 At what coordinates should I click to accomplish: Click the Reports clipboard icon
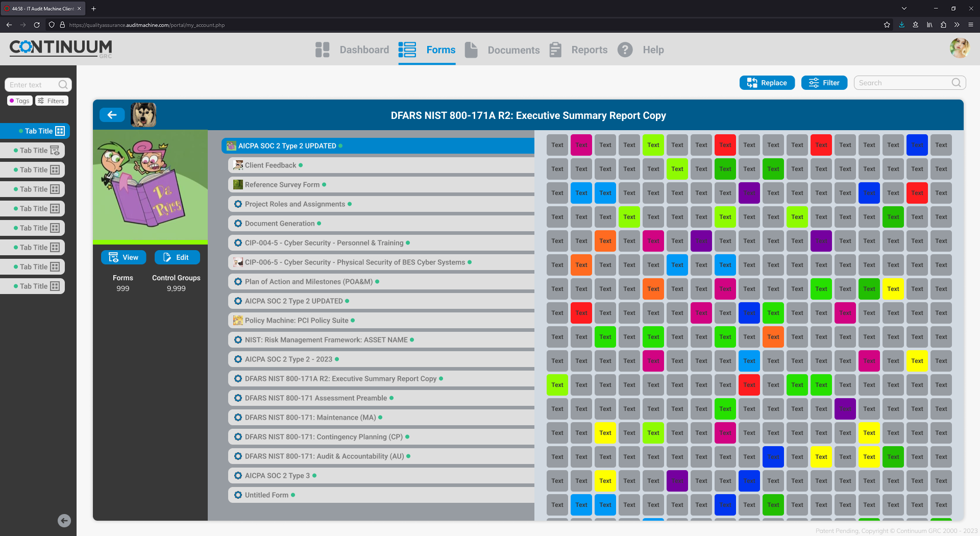pyautogui.click(x=555, y=50)
